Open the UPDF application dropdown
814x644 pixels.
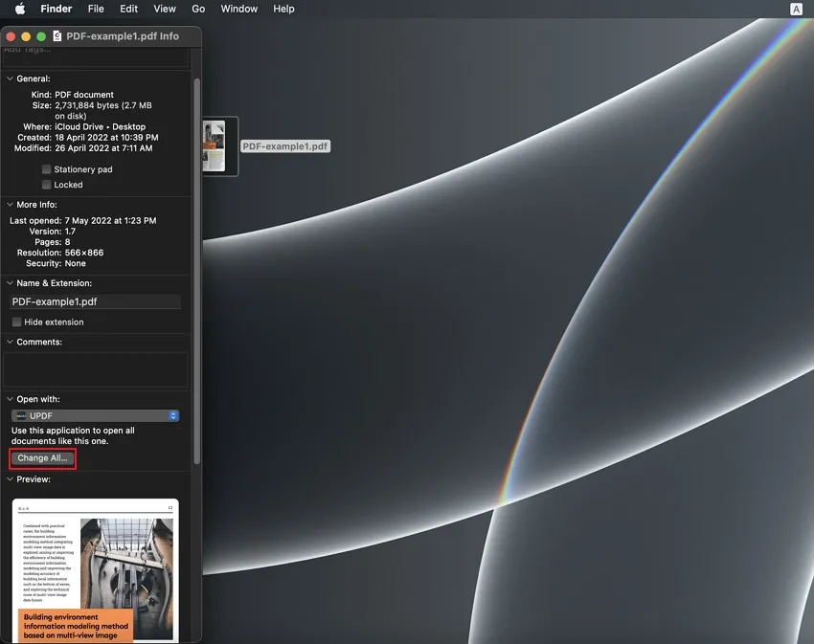point(96,415)
